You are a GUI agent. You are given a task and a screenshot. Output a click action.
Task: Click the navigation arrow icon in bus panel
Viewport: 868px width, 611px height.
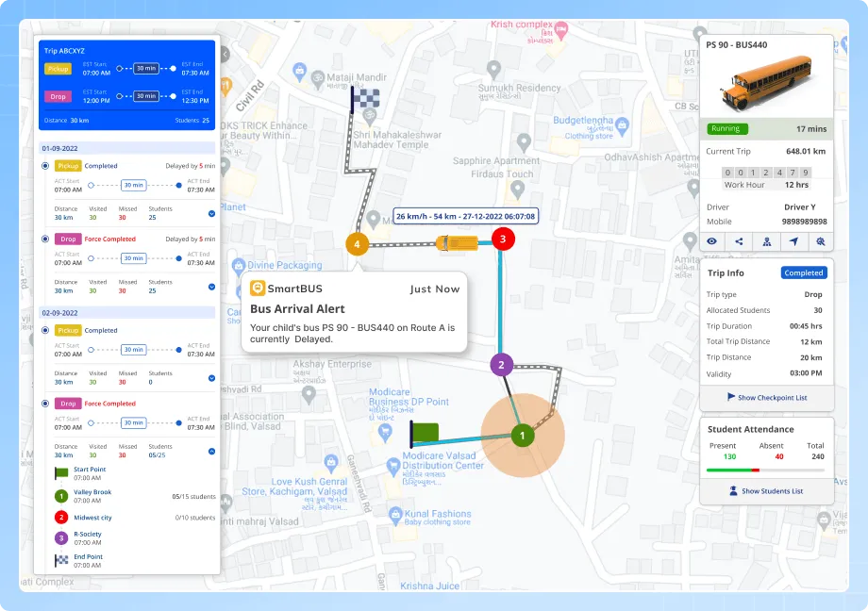(x=793, y=241)
